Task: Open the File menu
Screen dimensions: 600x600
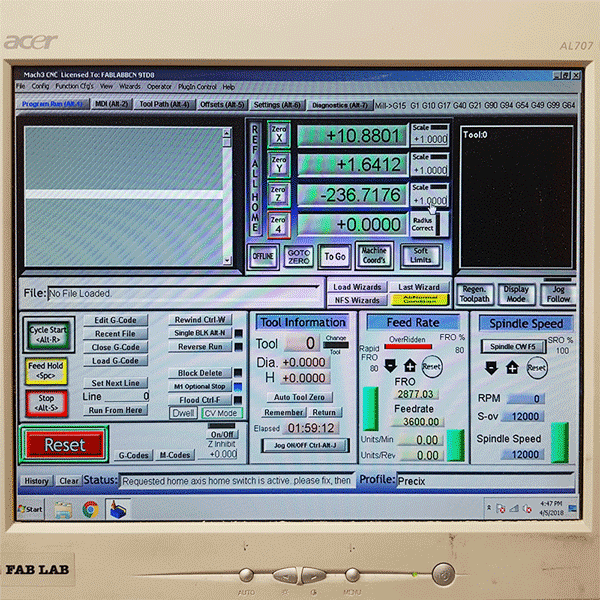Action: (x=20, y=86)
